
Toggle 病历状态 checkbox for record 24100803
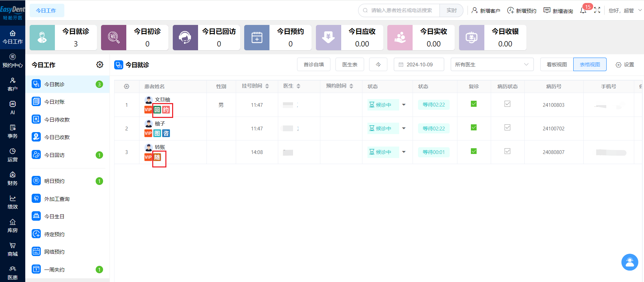click(x=507, y=104)
